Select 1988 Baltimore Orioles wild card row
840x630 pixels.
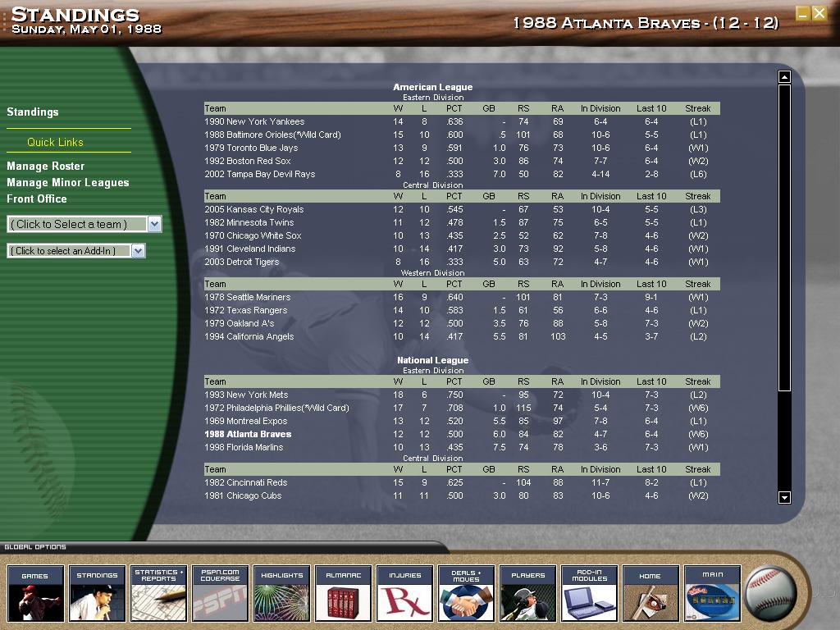tap(462, 135)
